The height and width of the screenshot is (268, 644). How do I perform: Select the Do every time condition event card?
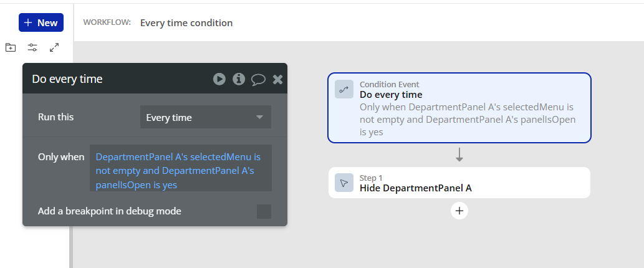coord(459,108)
